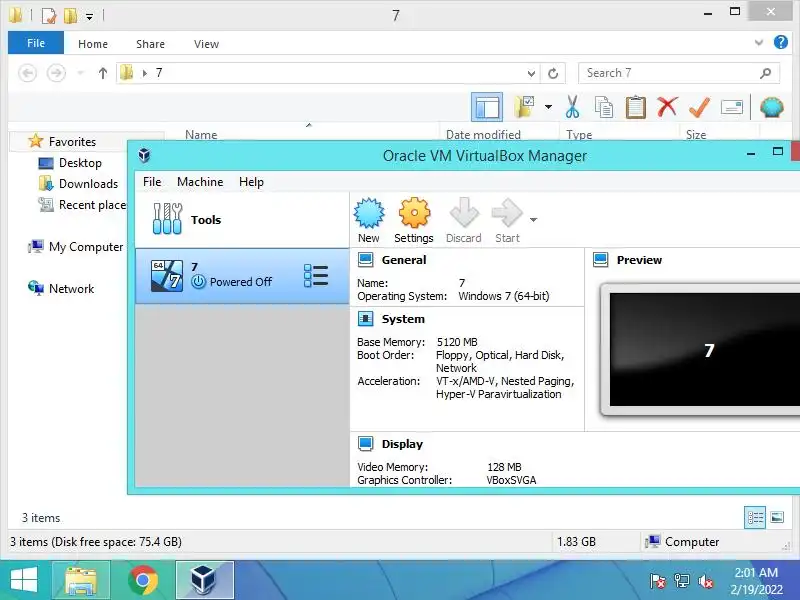
Task: Click the Copy icon in toolbar
Action: (604, 107)
